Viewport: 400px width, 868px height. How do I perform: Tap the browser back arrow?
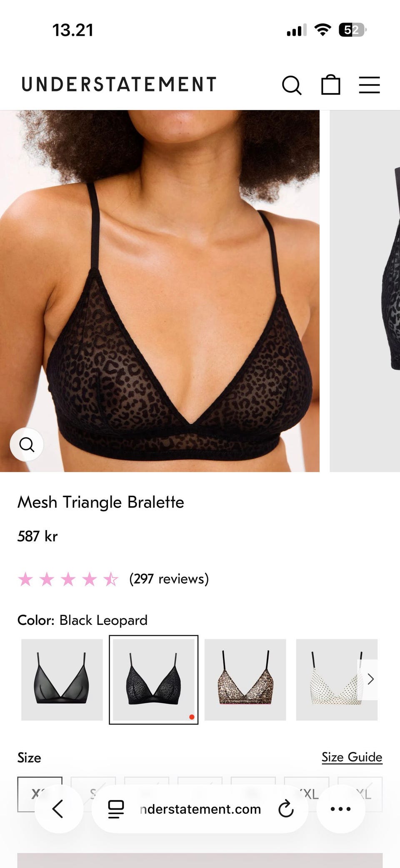point(58,809)
